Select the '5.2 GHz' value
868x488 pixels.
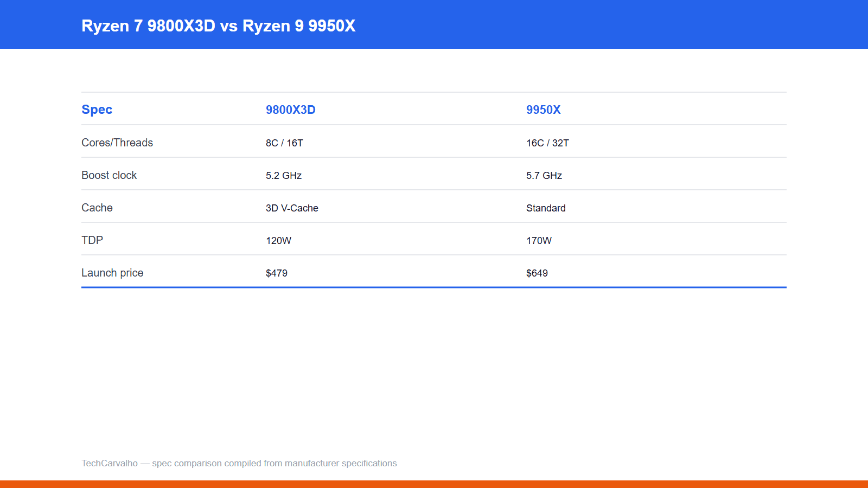tap(284, 176)
